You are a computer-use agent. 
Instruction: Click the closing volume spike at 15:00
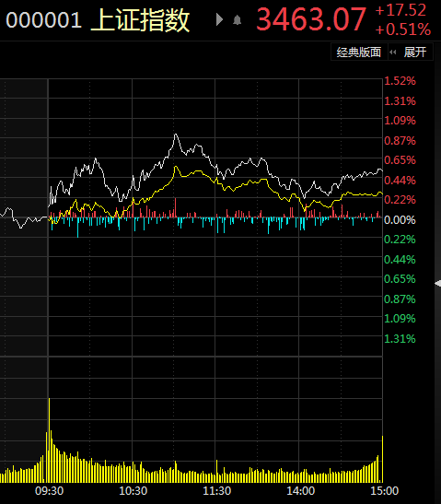[382, 459]
